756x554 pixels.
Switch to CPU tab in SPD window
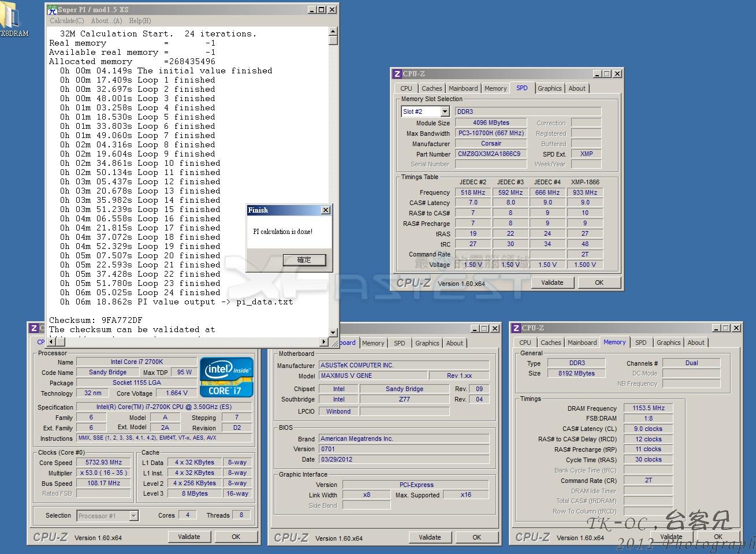407,88
